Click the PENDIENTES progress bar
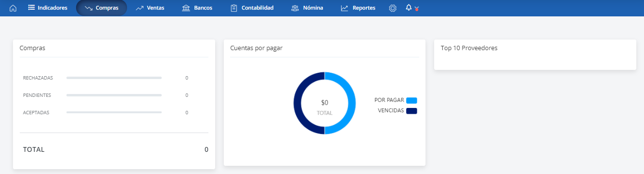644x174 pixels. 114,95
